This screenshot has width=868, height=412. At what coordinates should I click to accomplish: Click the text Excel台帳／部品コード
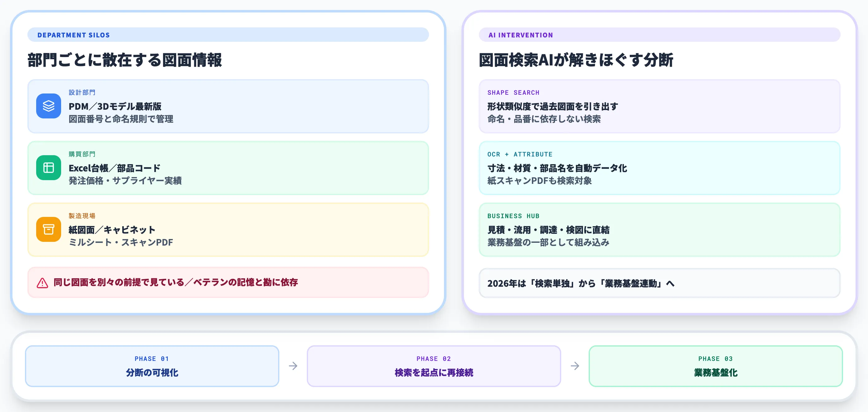114,168
